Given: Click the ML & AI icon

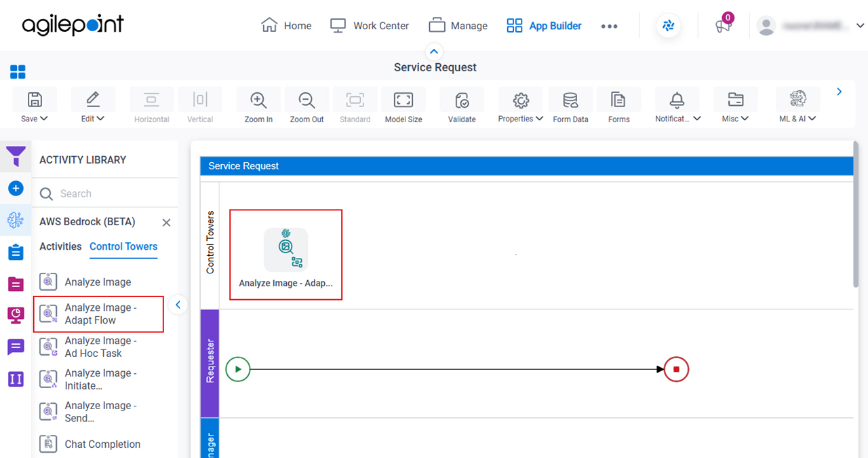Looking at the screenshot, I should point(798,99).
